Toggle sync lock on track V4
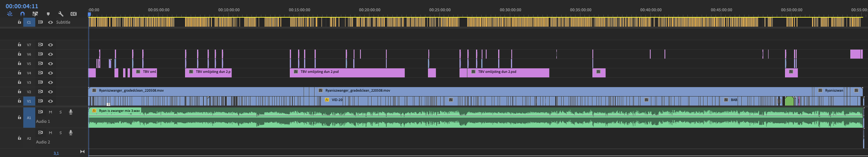The width and height of the screenshot is (868, 157). 41,73
